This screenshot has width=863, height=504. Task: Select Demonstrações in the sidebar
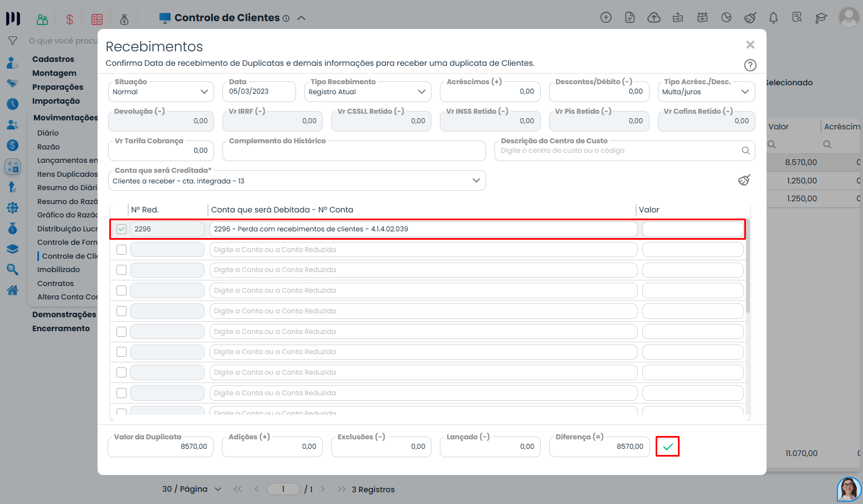[x=64, y=314]
